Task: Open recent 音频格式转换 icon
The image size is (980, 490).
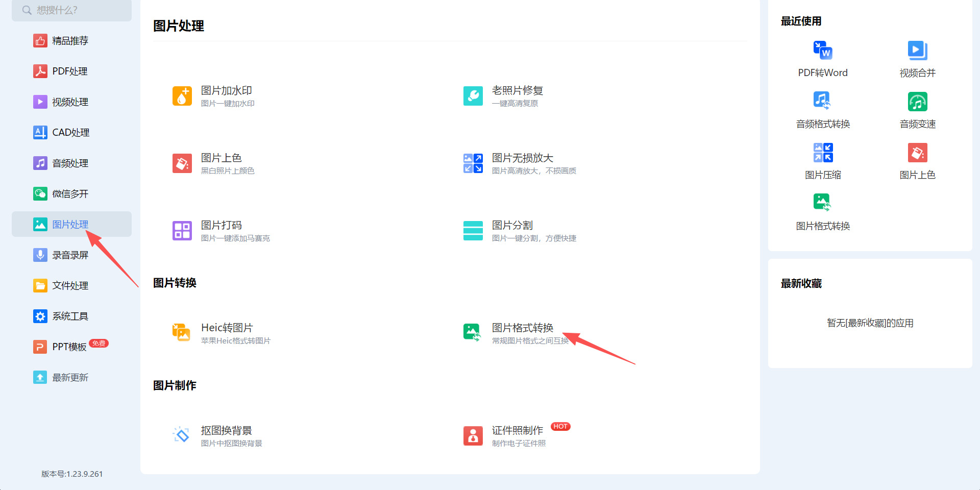Action: 822,101
